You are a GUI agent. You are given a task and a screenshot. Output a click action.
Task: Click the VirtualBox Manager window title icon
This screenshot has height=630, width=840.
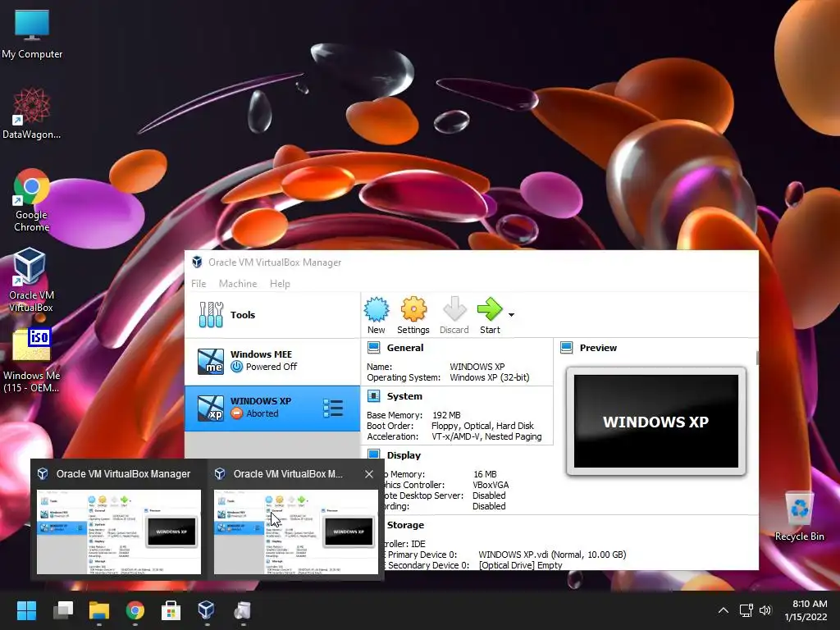(x=197, y=262)
